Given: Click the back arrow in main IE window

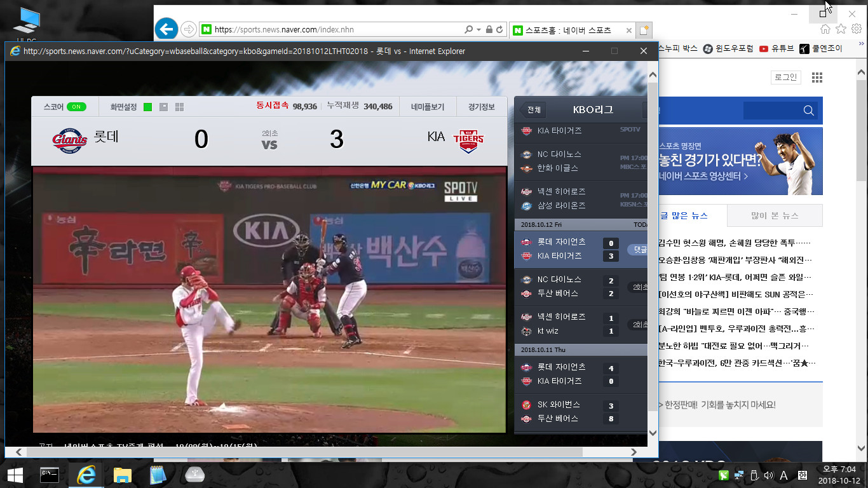Looking at the screenshot, I should tap(166, 29).
